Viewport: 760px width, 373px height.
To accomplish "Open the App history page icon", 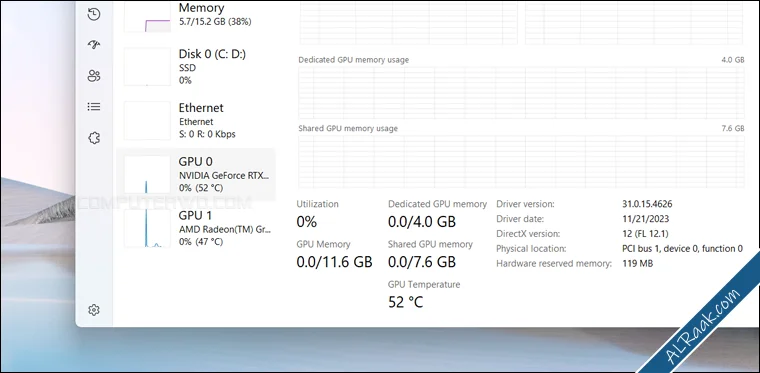I will click(94, 15).
